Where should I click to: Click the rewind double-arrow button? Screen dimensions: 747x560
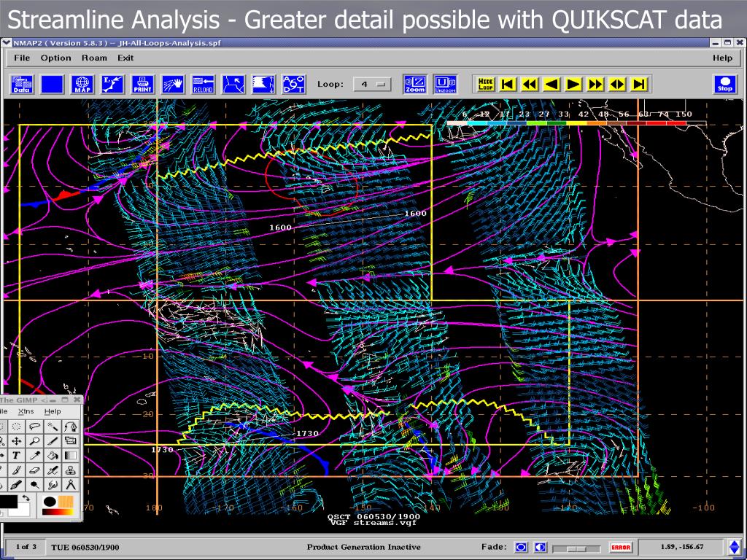[530, 85]
